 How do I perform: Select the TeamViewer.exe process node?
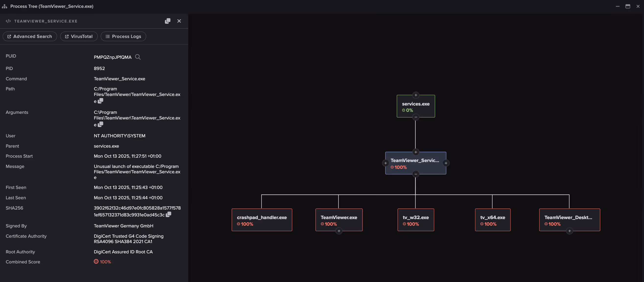click(x=339, y=220)
